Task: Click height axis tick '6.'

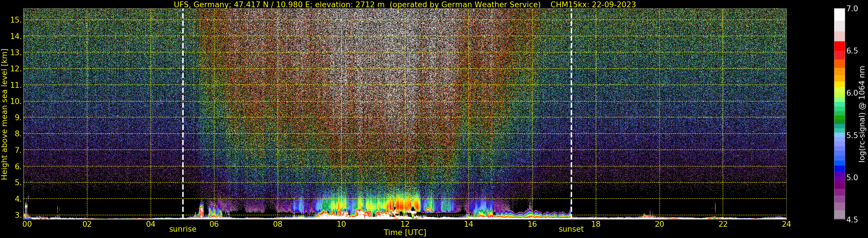Action: [18, 166]
